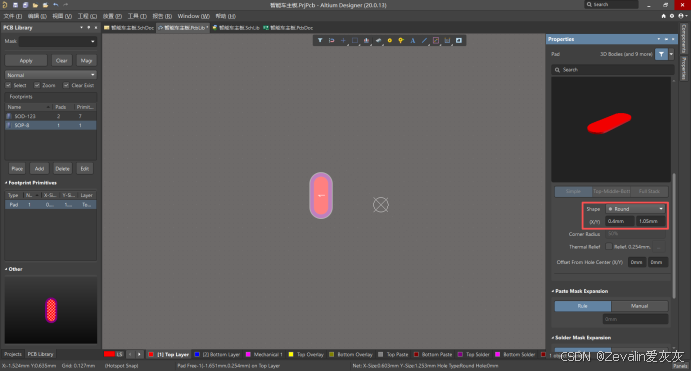Click the Add footprint button
The image size is (692, 371).
[39, 169]
